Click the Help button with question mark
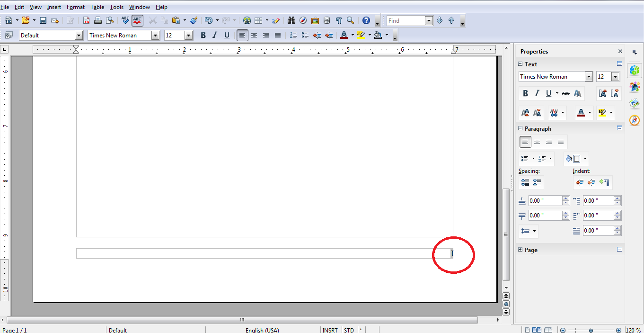Viewport: 644px width, 333px height. tap(366, 20)
